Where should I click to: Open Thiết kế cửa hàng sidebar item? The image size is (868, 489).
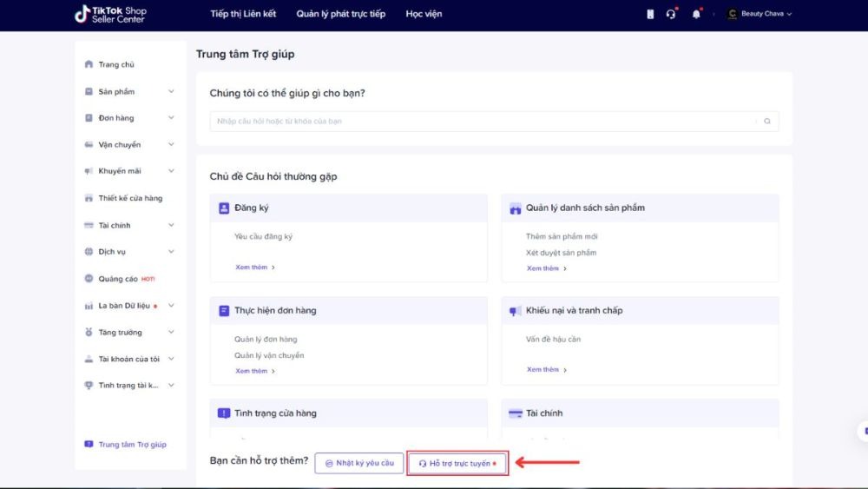click(x=130, y=198)
